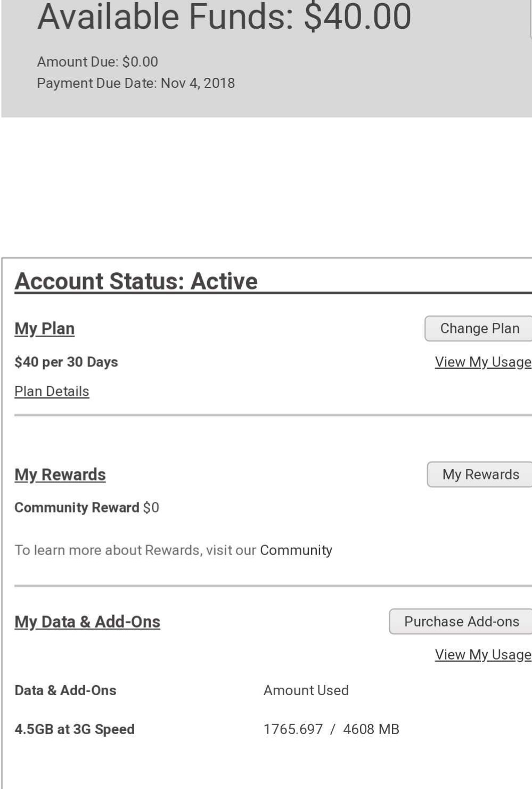Click the Available Funds $40.00 text

pyautogui.click(x=224, y=17)
